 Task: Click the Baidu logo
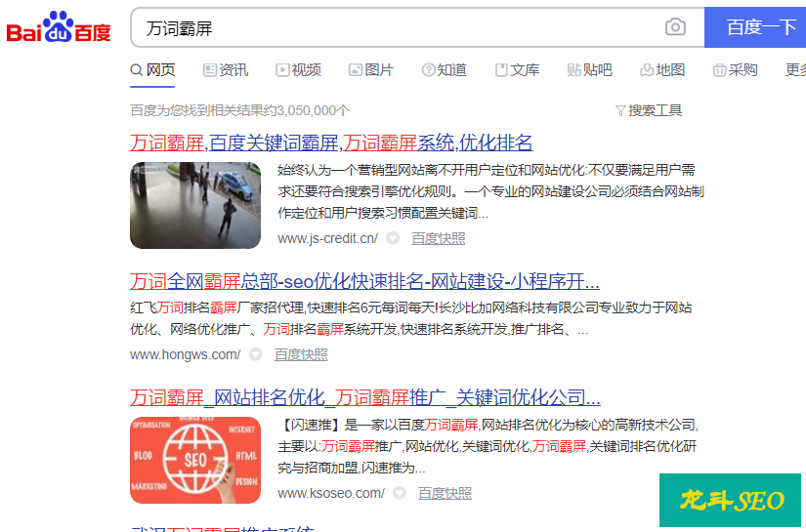coord(59,26)
